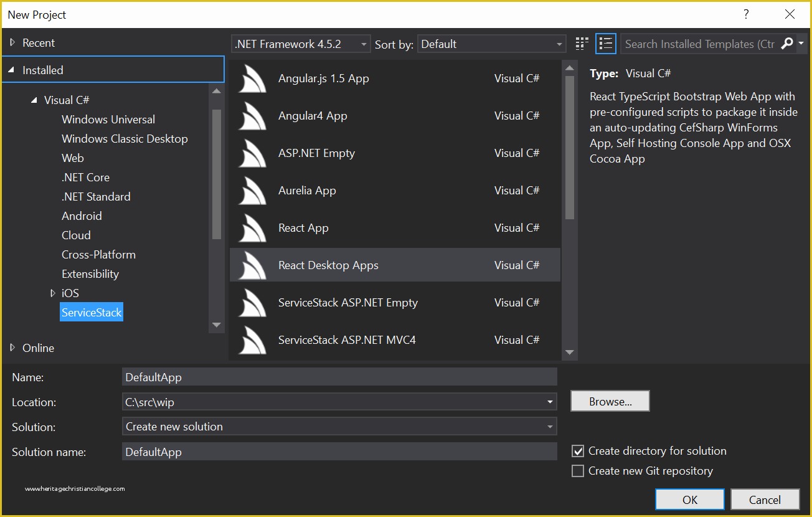Click the template list scroll up arrow
Screen dimensions: 812x517
569,67
